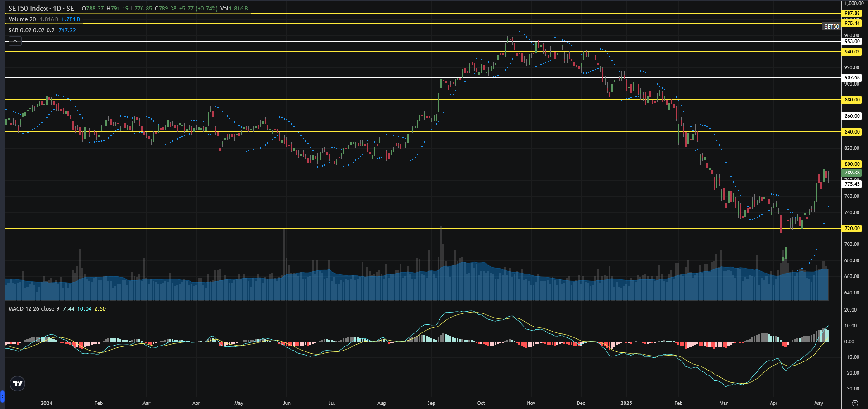Click the 880.00 yellow price label

click(x=852, y=100)
